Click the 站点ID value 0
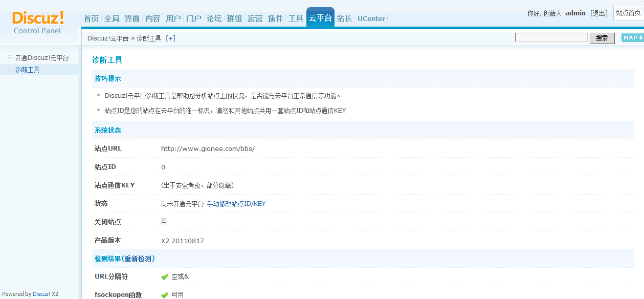 click(163, 167)
